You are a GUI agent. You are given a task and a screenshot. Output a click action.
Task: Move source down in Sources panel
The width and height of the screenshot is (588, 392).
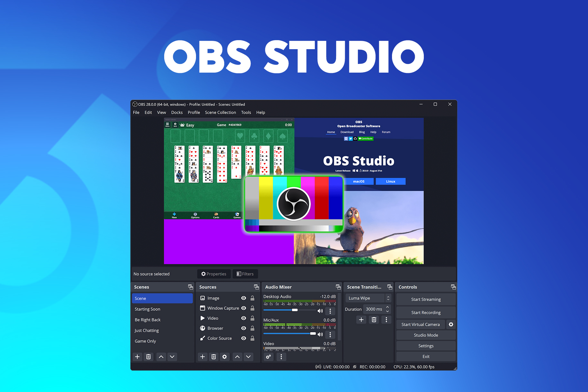click(248, 357)
